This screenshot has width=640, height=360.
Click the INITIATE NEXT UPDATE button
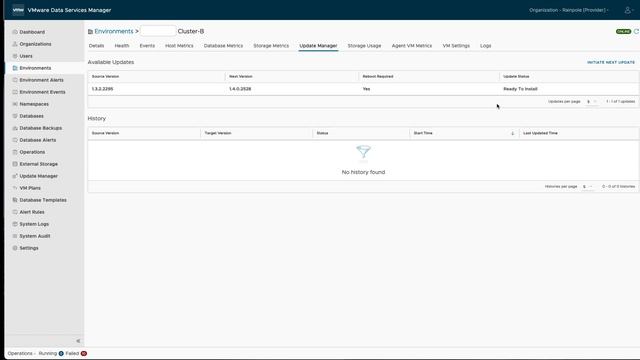click(611, 62)
